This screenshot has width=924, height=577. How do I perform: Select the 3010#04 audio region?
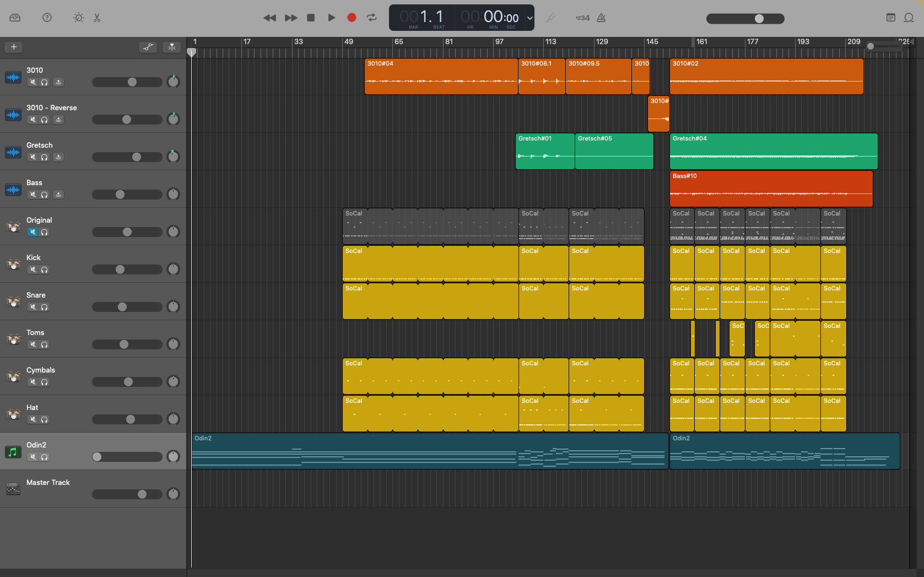tap(441, 77)
